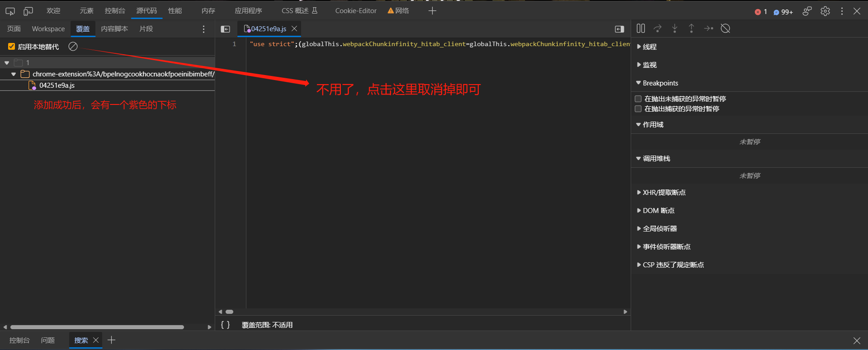Enable pause on uncaught exceptions checkbox
Image resolution: width=868 pixels, height=350 pixels.
pyautogui.click(x=638, y=99)
